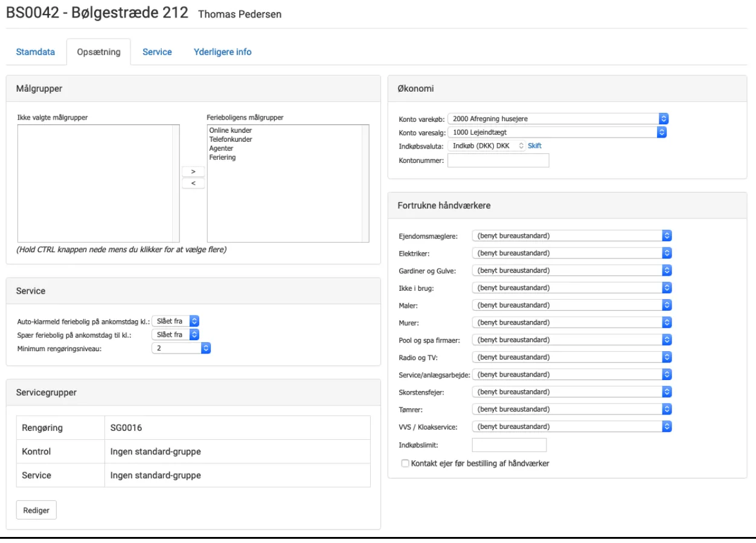756x543 pixels.
Task: Focus the Kontonummer input field
Action: (x=498, y=160)
